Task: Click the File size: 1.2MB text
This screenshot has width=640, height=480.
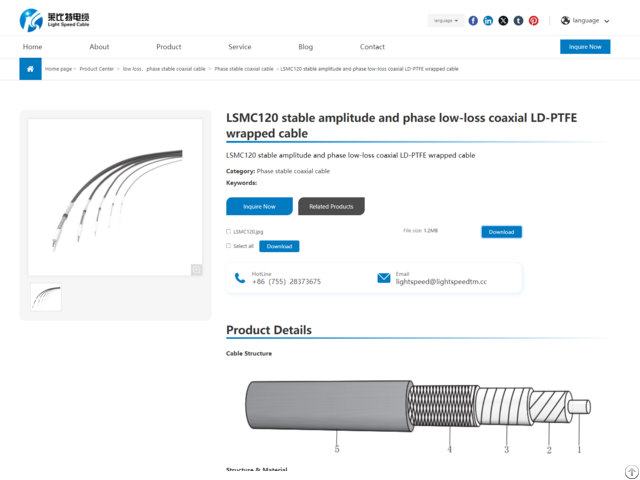Action: pyautogui.click(x=420, y=231)
